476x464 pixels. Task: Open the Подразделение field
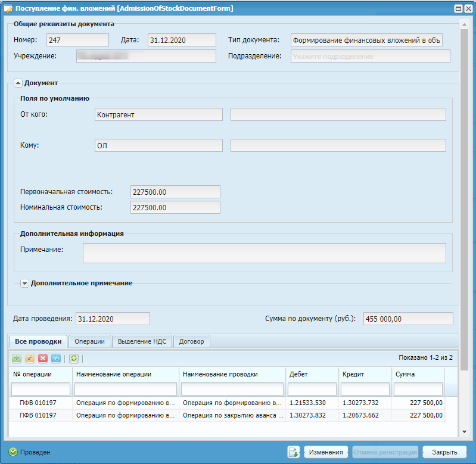click(371, 56)
